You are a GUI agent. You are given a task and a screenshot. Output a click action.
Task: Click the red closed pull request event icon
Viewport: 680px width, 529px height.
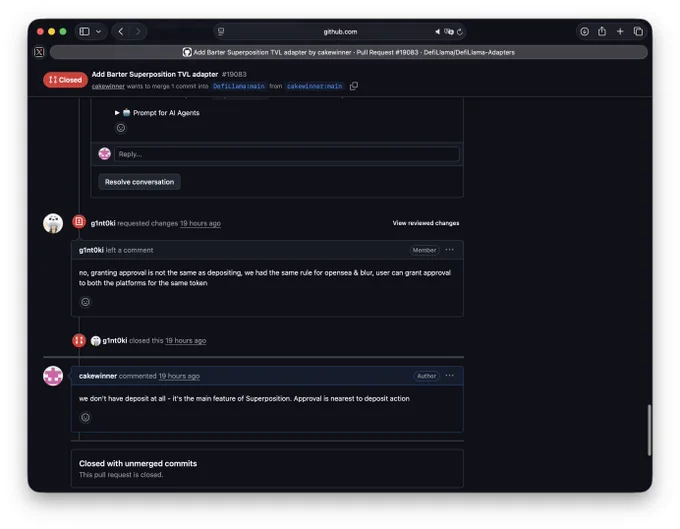pos(79,340)
